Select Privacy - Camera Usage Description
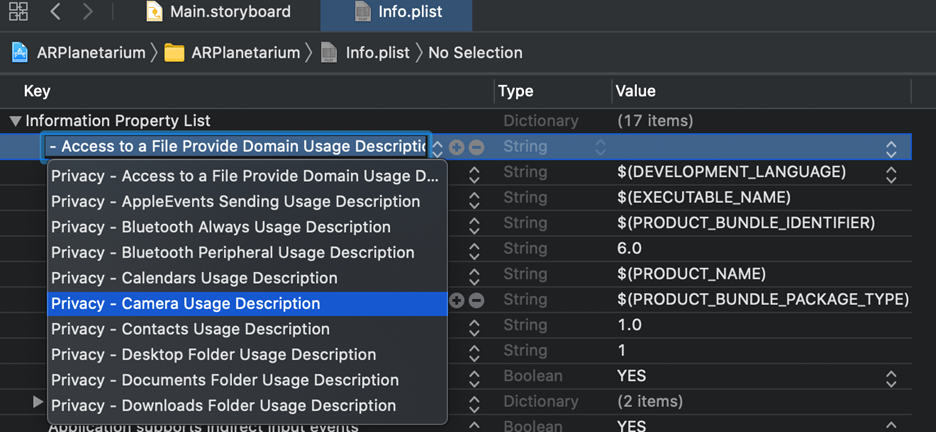This screenshot has width=936, height=432. pyautogui.click(x=247, y=304)
